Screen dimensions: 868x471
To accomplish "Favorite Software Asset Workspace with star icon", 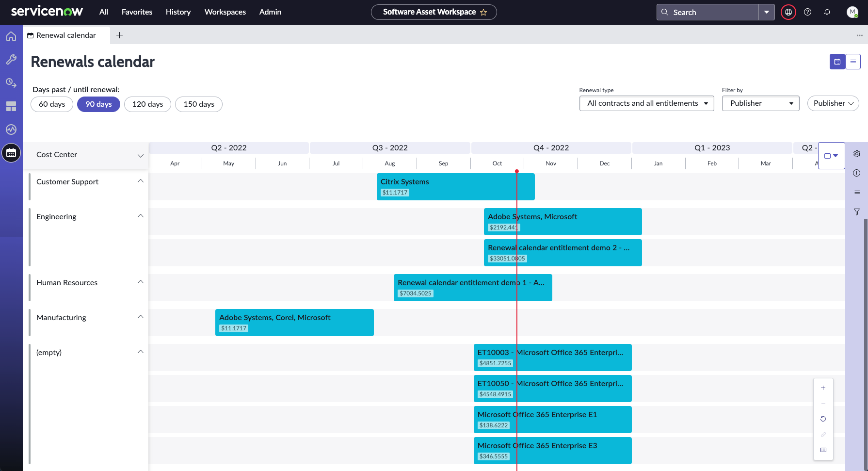I will (x=483, y=12).
